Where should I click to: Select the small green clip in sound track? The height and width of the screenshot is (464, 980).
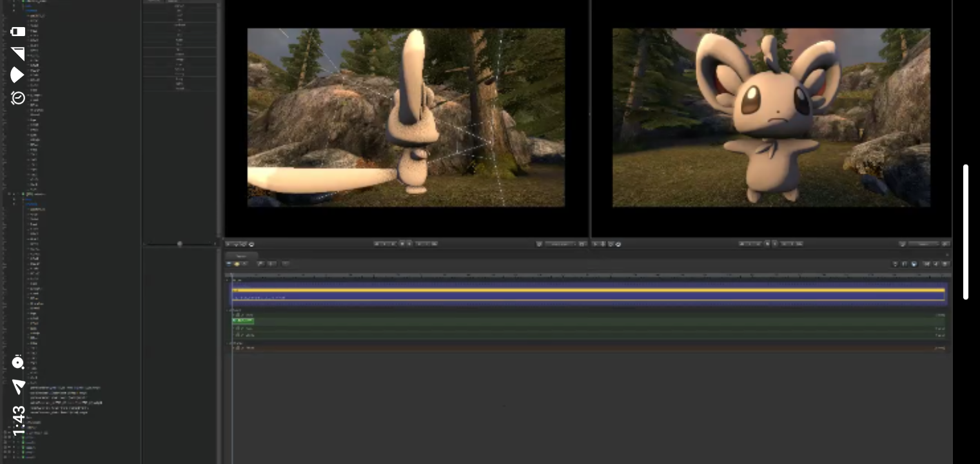point(243,320)
